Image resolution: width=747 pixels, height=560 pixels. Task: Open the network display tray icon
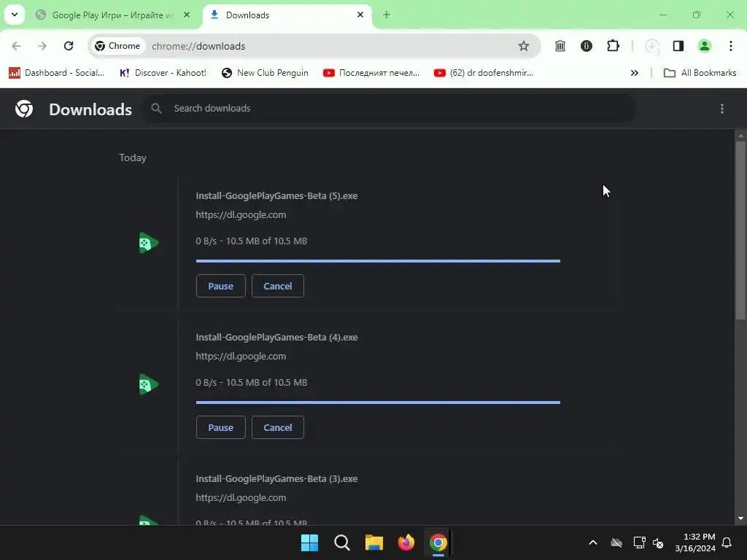pos(639,542)
